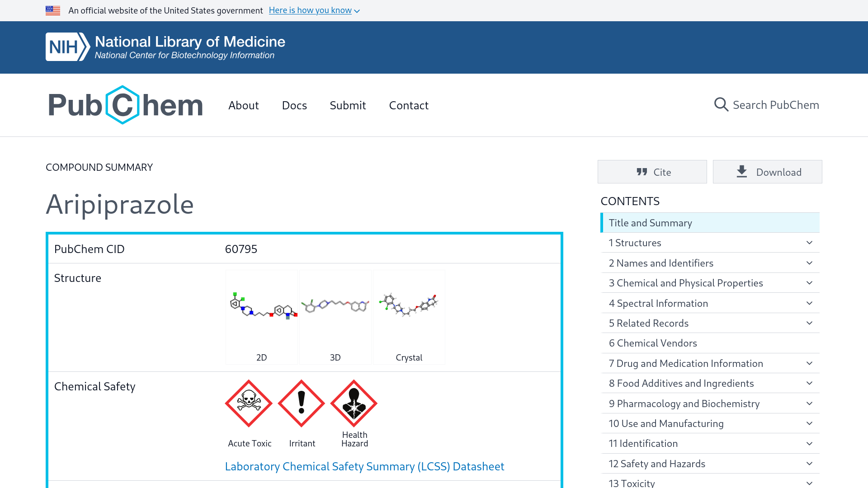Expand 'Here is how you know' dropdown
The width and height of the screenshot is (868, 488).
coord(314,10)
